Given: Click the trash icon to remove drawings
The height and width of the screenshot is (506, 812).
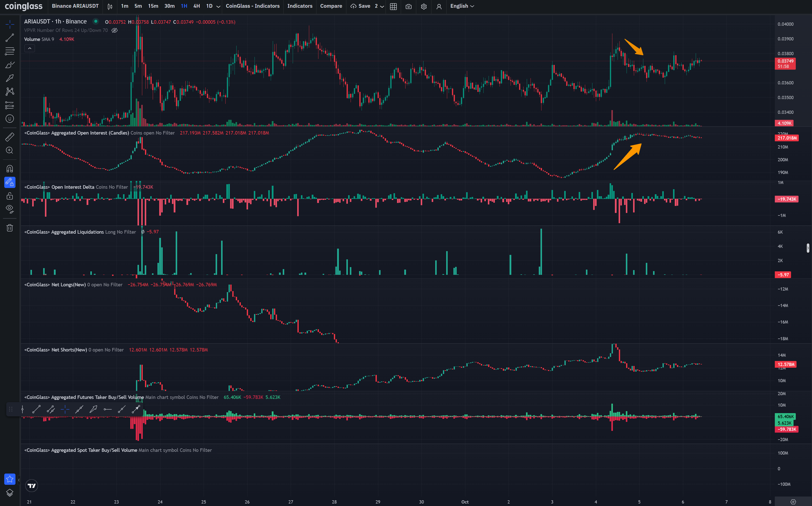Looking at the screenshot, I should tap(10, 228).
